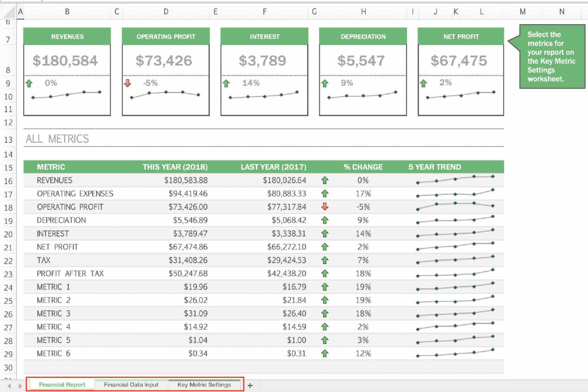Click the 5 year trend sparkline for Tax

(455, 259)
